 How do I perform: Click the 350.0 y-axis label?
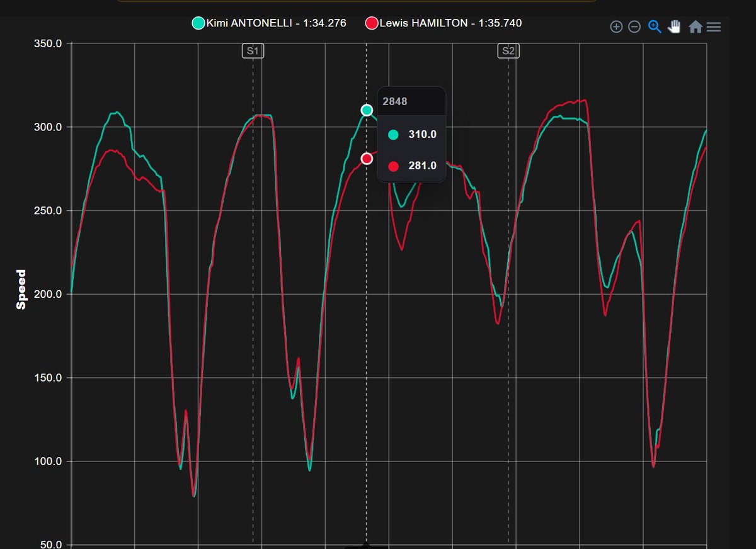[48, 44]
